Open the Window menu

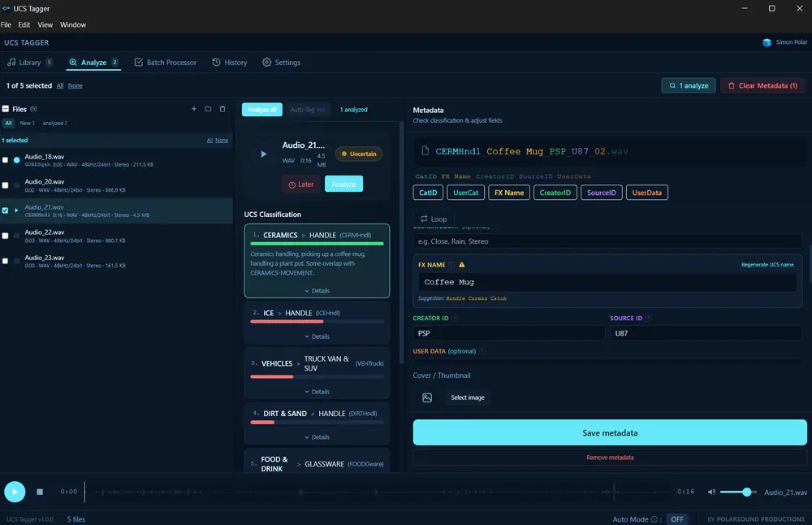coord(73,25)
